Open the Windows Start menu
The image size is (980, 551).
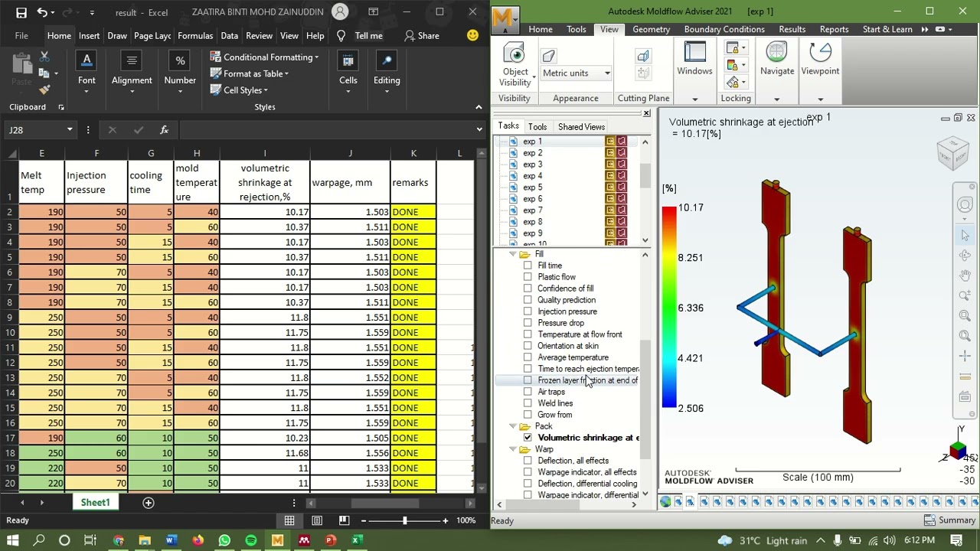point(13,540)
